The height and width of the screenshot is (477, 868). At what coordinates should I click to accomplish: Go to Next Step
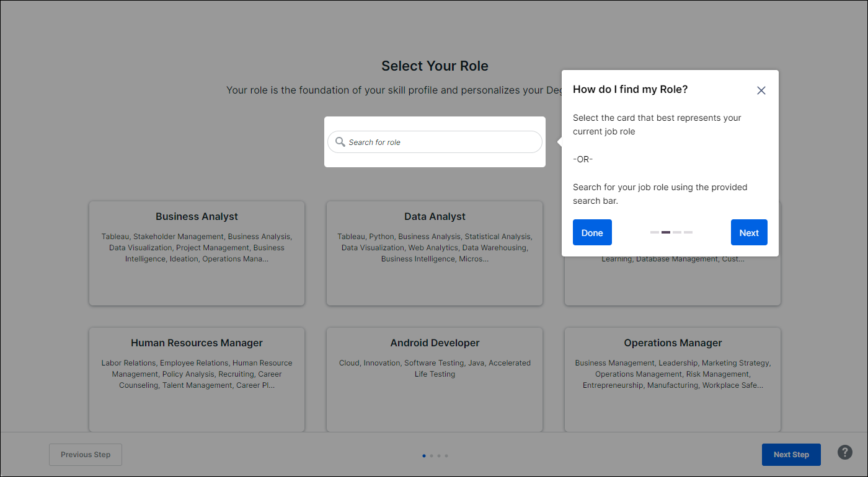[x=791, y=455]
